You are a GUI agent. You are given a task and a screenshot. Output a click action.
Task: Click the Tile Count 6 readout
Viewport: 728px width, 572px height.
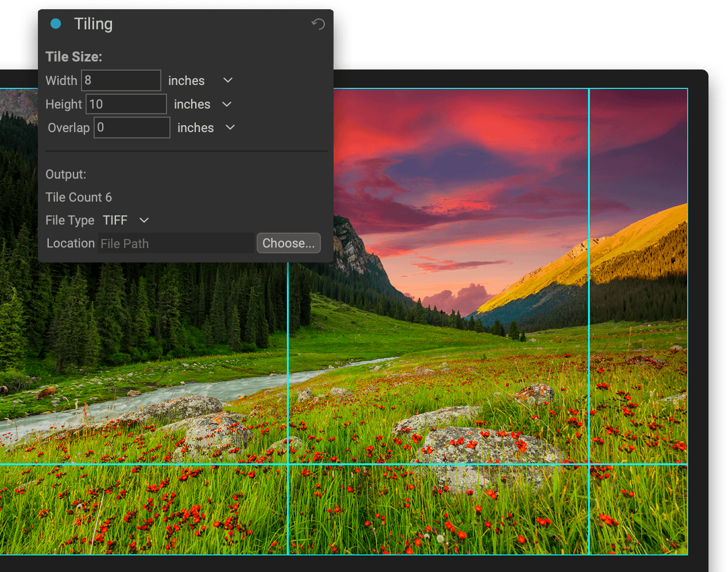coord(79,197)
